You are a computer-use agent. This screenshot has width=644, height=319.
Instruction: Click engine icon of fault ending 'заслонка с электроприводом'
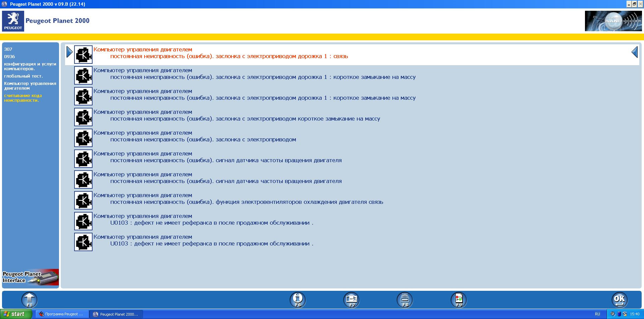83,138
